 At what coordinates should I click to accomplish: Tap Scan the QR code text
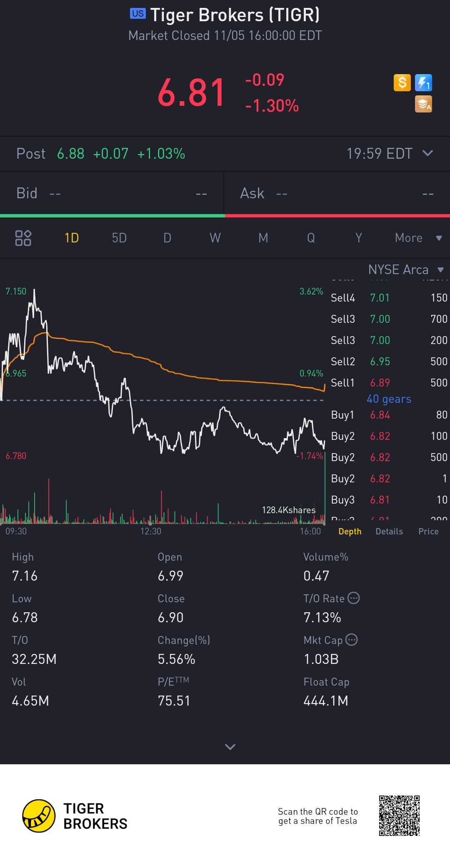[318, 816]
